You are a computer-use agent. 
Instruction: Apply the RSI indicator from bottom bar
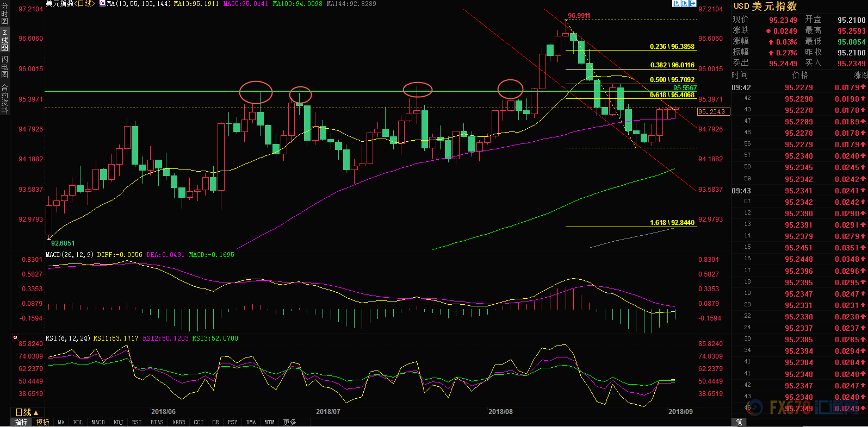point(137,422)
